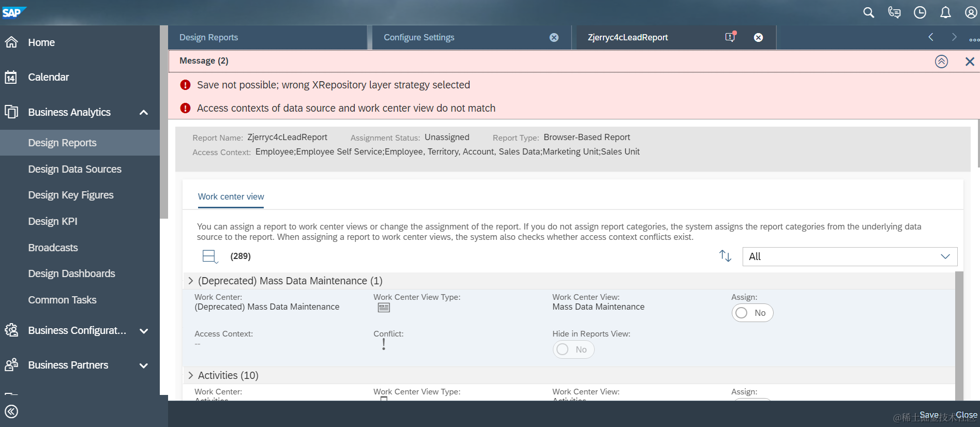
Task: Click the 'Access contexts of data source' error text
Action: (346, 108)
